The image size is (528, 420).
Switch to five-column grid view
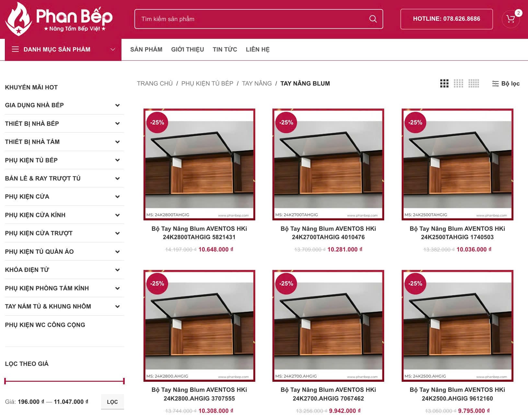(x=474, y=83)
